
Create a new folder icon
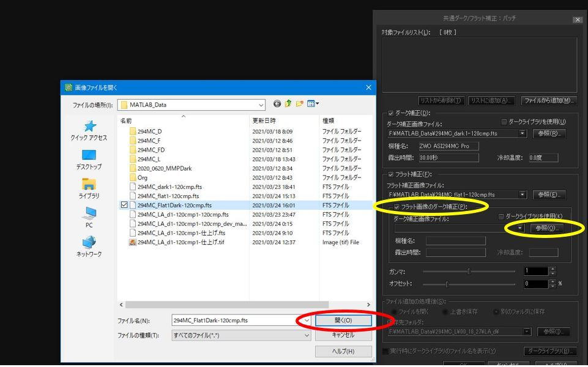pyautogui.click(x=299, y=104)
